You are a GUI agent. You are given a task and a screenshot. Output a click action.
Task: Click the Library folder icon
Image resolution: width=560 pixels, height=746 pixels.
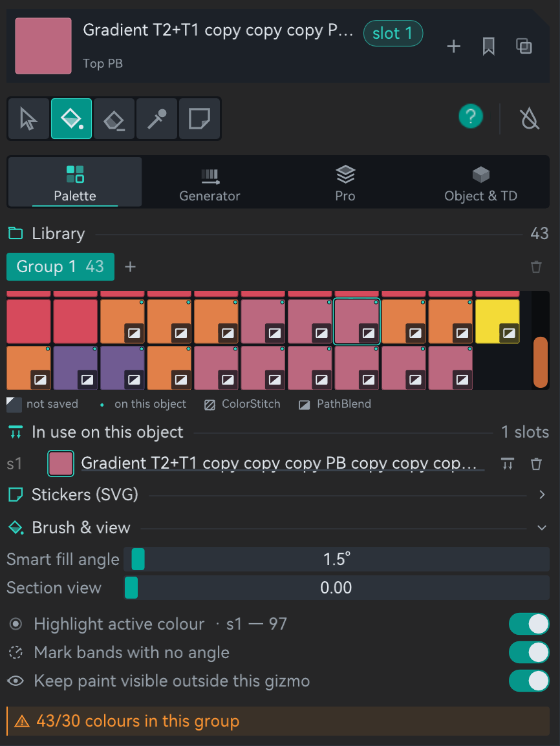coord(16,233)
